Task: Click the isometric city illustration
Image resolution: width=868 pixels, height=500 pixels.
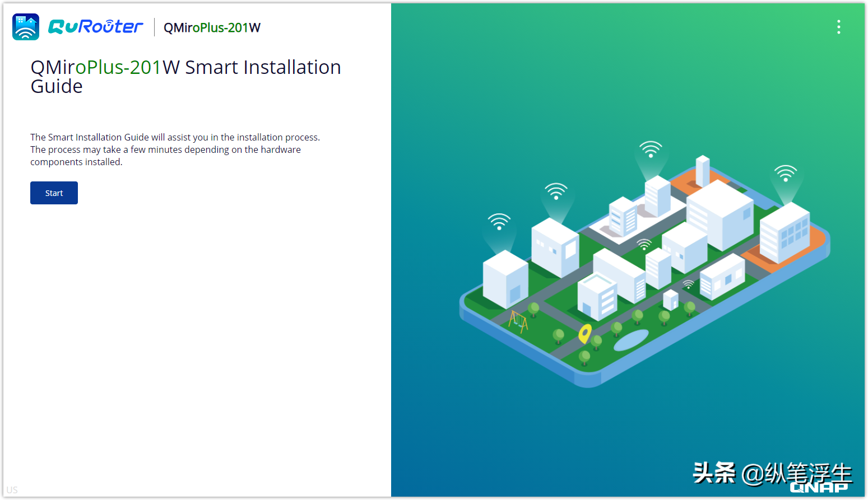Action: 644,263
